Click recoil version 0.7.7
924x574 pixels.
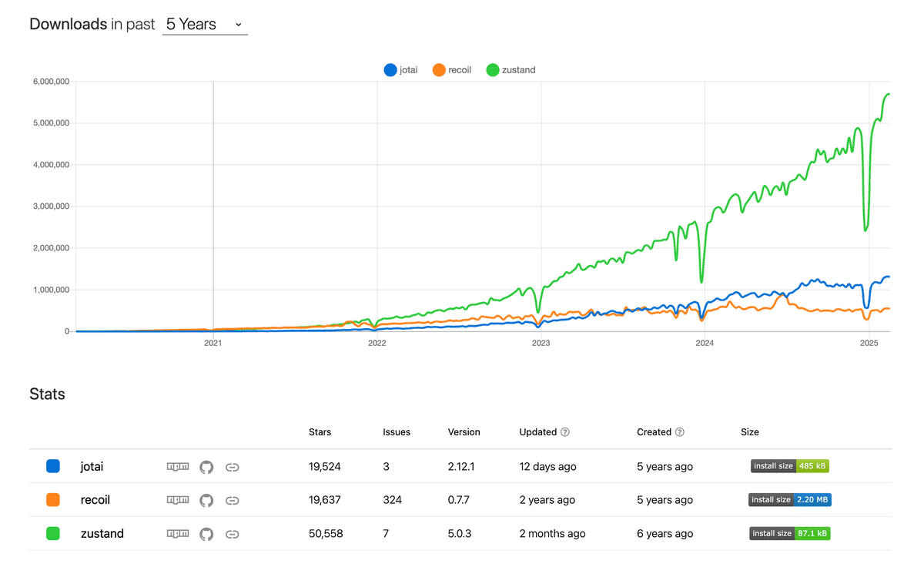click(459, 500)
